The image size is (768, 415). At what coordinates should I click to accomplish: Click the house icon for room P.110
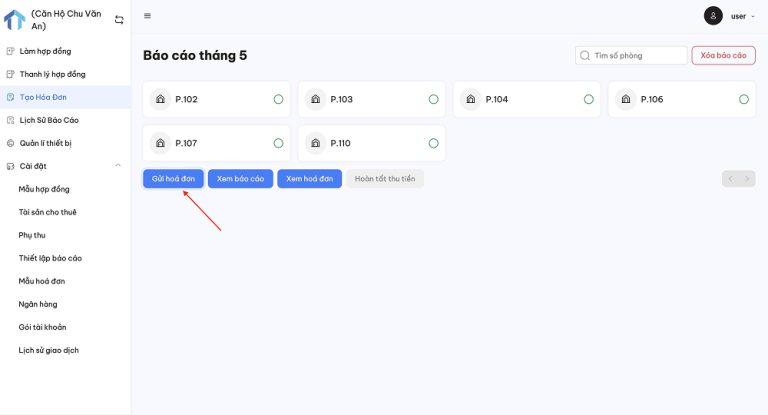(315, 143)
